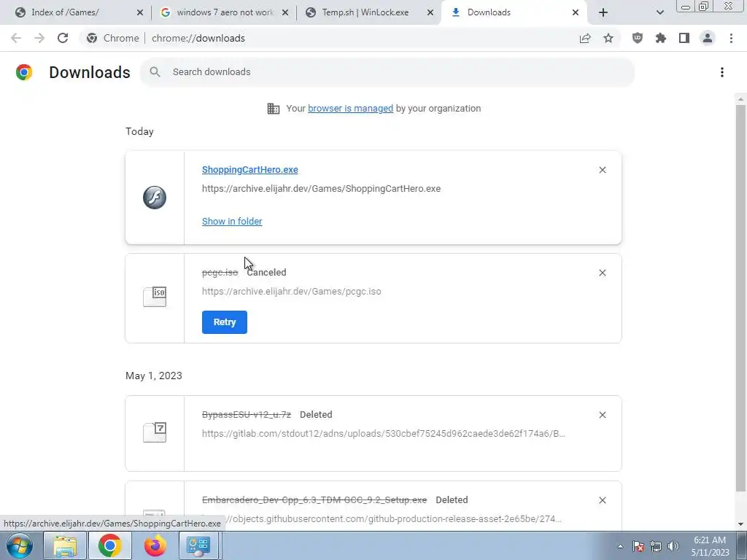Viewport: 747px width, 560px height.
Task: Open the volume speaker tray icon
Action: [x=673, y=546]
